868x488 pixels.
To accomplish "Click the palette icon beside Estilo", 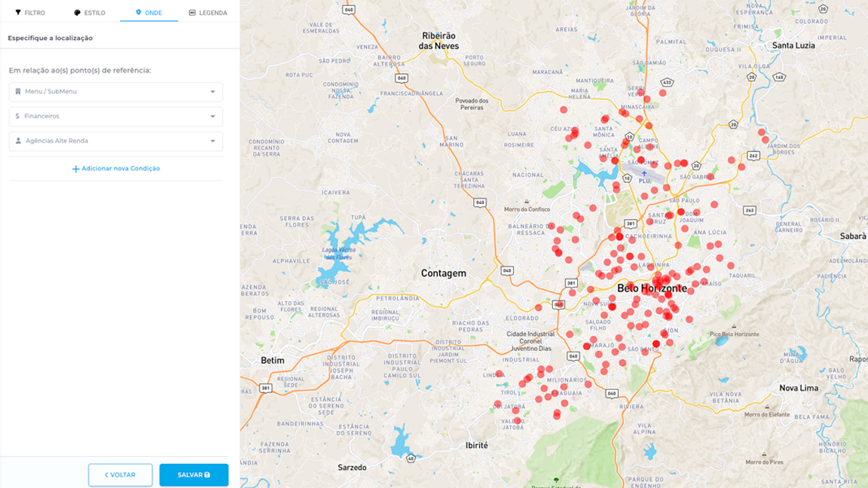I will click(77, 13).
